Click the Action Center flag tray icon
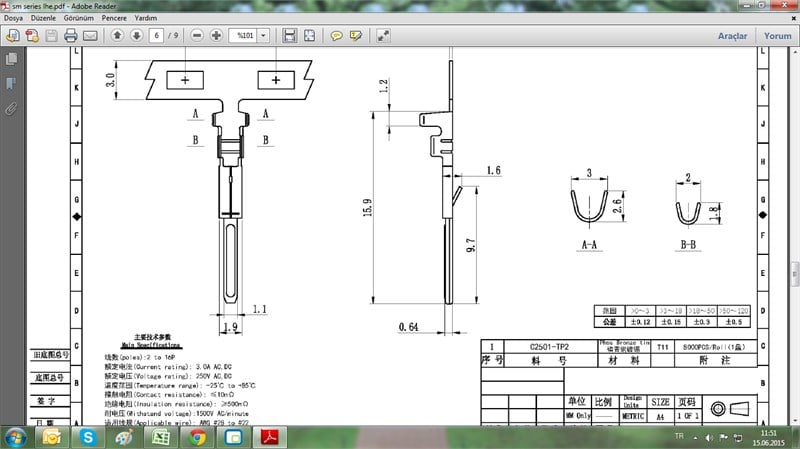 tap(723, 437)
